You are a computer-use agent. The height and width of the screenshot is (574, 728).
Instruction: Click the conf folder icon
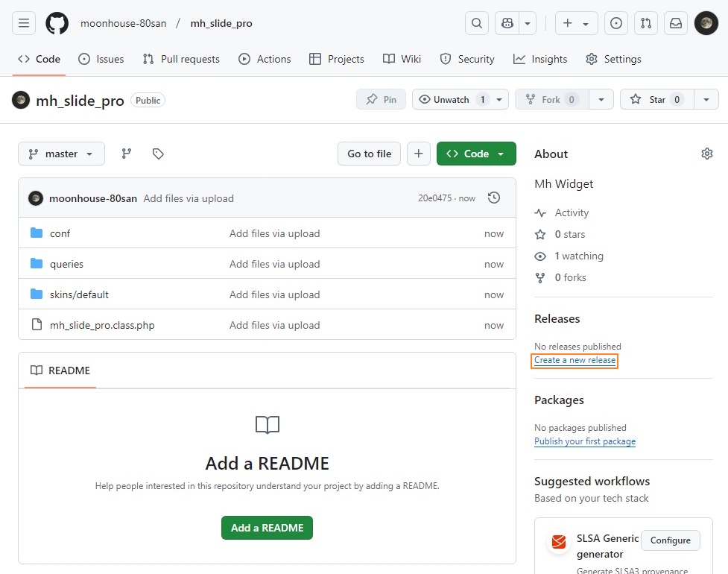pyautogui.click(x=37, y=233)
